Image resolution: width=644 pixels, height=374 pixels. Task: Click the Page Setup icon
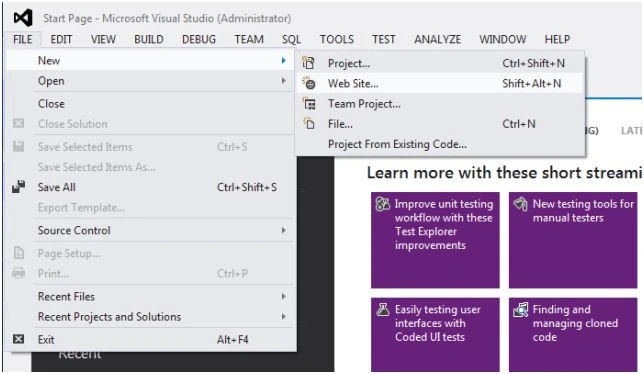click(19, 253)
